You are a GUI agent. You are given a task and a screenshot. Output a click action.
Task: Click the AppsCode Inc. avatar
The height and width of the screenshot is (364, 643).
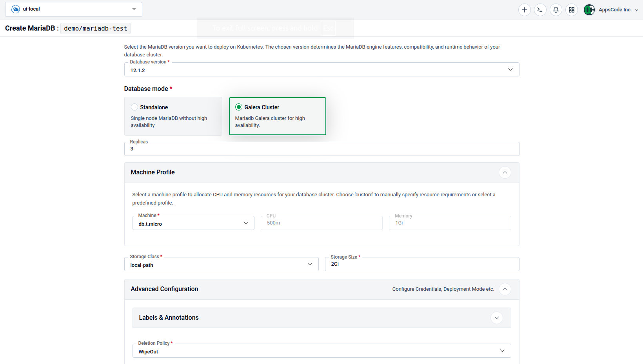(589, 10)
